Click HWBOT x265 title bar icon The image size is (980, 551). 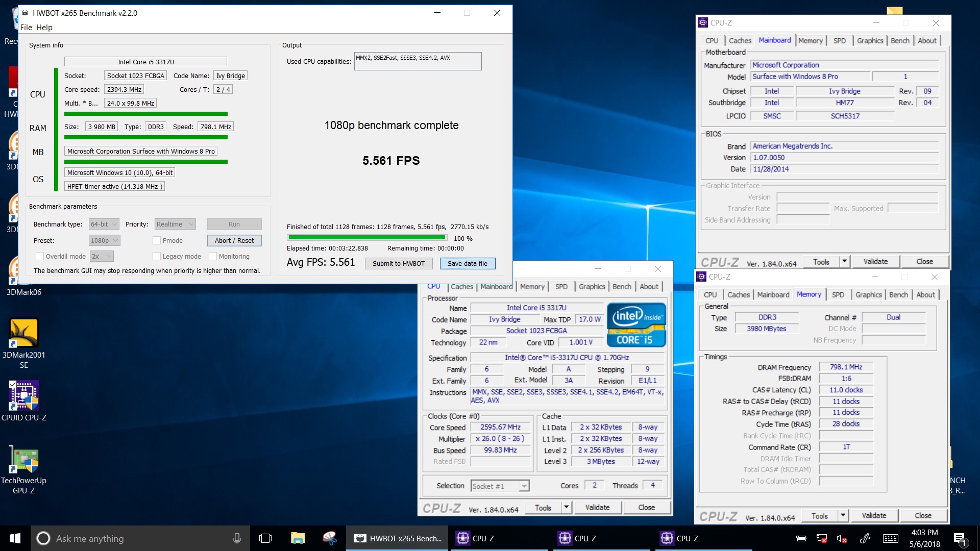[25, 13]
